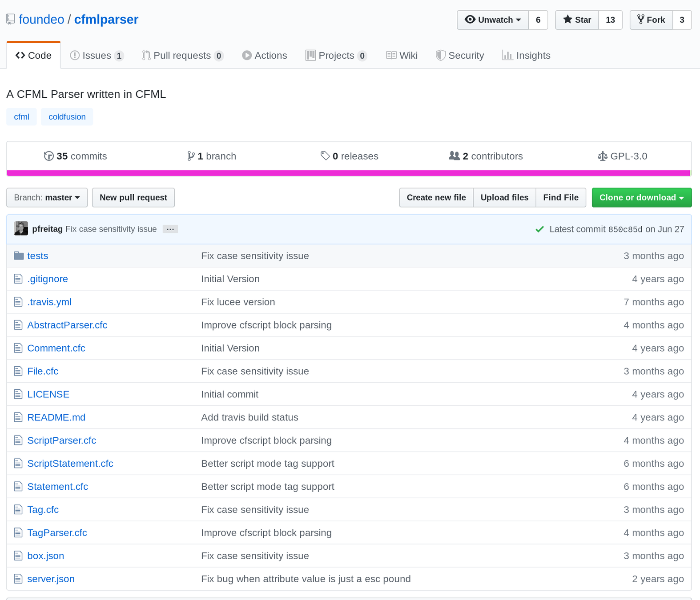
Task: Switch to the Issues tab
Action: pyautogui.click(x=97, y=56)
